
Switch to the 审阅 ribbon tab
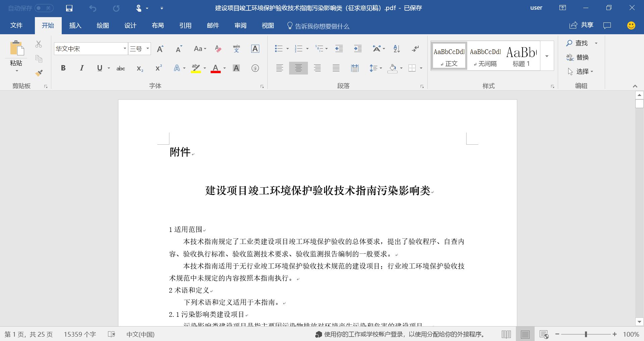pos(240,26)
